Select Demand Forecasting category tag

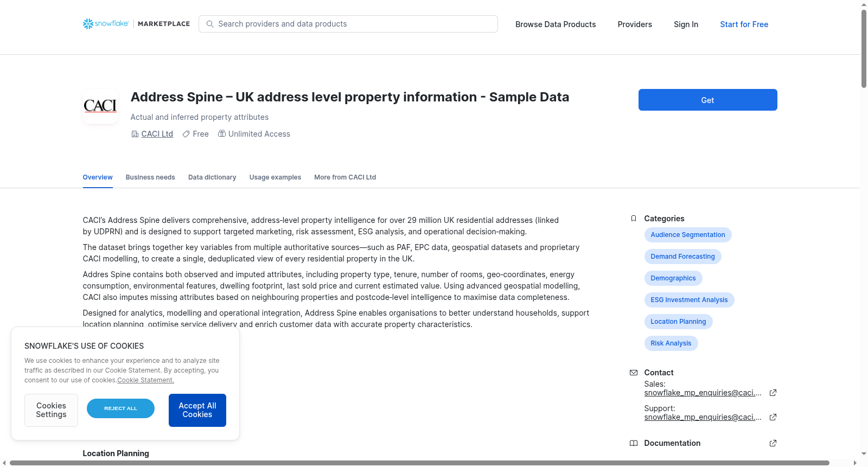pos(682,257)
